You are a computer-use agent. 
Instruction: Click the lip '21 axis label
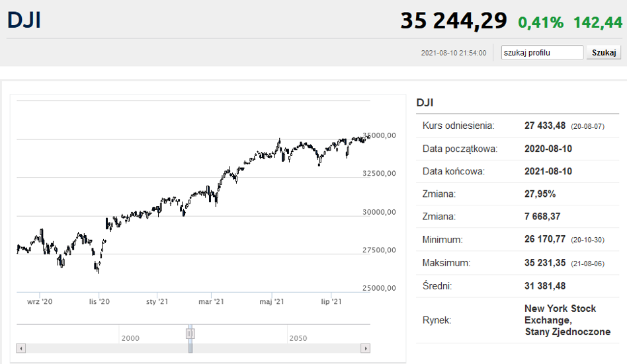[x=331, y=302]
